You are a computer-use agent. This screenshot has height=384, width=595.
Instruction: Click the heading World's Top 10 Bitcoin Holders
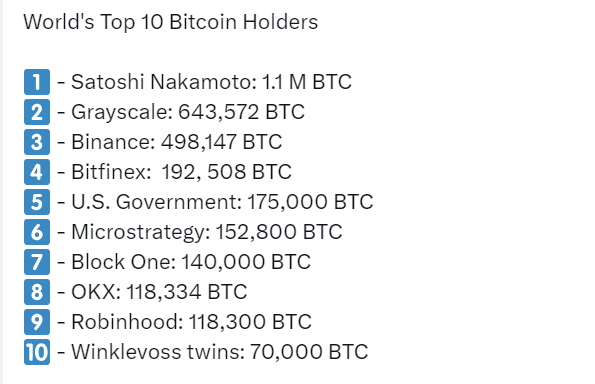[170, 22]
